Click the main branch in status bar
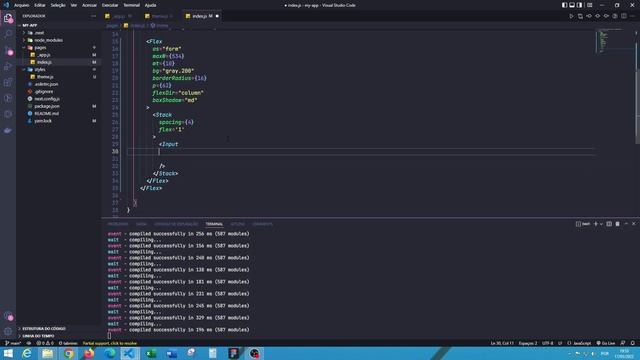This screenshot has width=640, height=360. point(13,343)
